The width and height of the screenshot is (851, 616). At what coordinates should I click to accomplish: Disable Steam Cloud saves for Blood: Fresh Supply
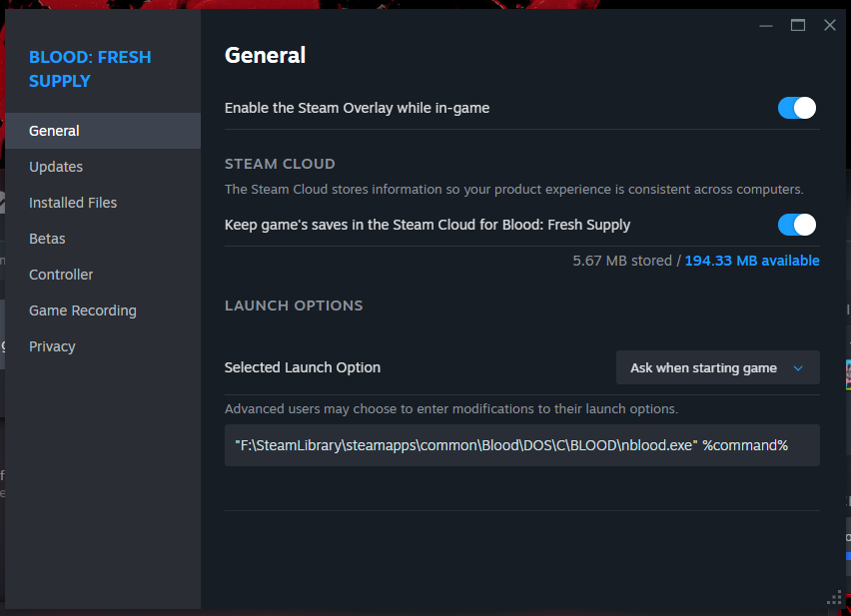796,225
